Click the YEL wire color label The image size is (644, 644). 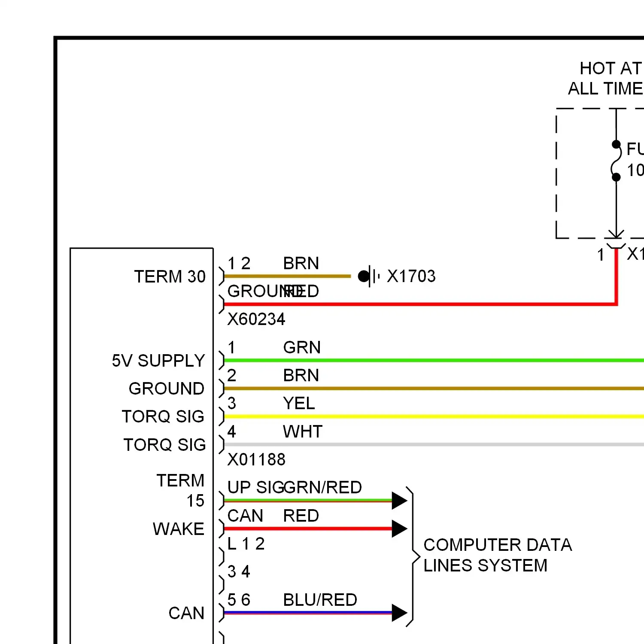[299, 403]
